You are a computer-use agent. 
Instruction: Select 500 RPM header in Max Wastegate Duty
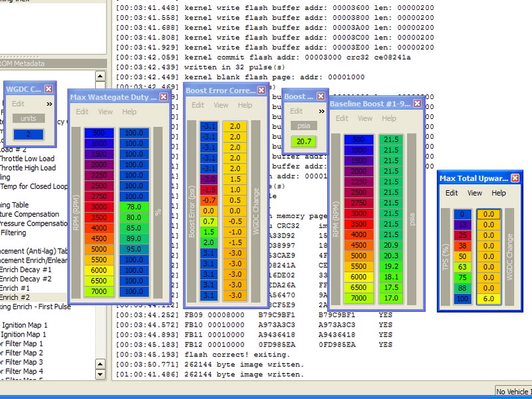coord(98,132)
